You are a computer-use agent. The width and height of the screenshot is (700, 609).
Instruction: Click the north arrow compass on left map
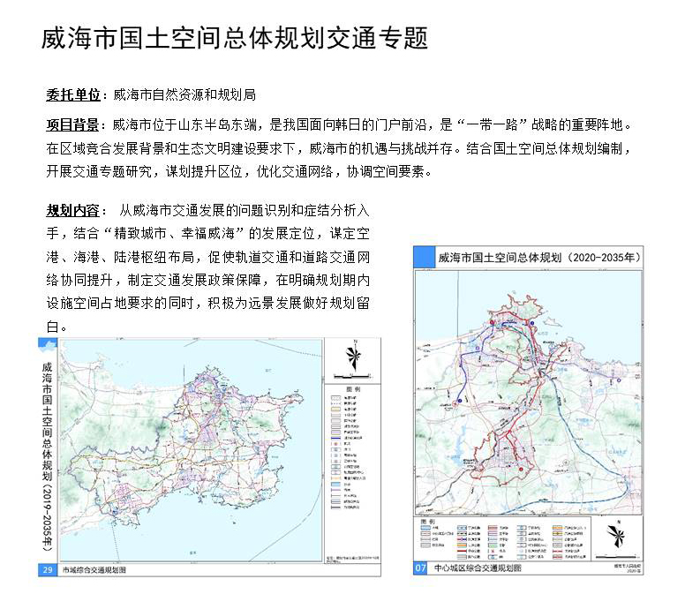(x=354, y=356)
